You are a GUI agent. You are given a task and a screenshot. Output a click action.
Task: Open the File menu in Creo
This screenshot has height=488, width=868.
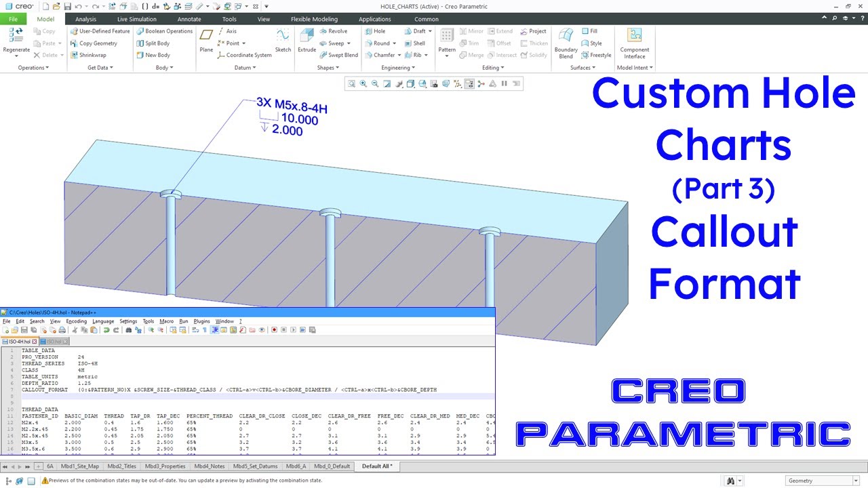click(x=14, y=19)
